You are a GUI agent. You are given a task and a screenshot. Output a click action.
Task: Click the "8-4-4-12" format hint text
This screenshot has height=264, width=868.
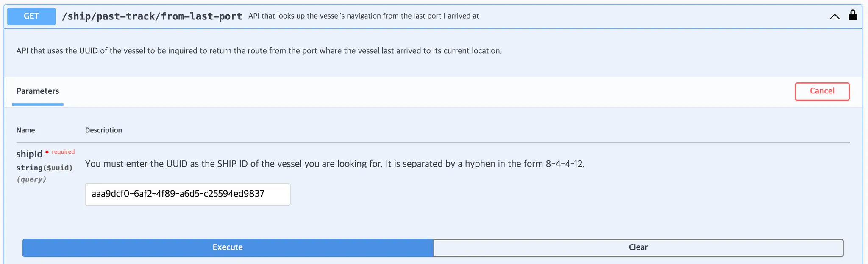point(564,164)
